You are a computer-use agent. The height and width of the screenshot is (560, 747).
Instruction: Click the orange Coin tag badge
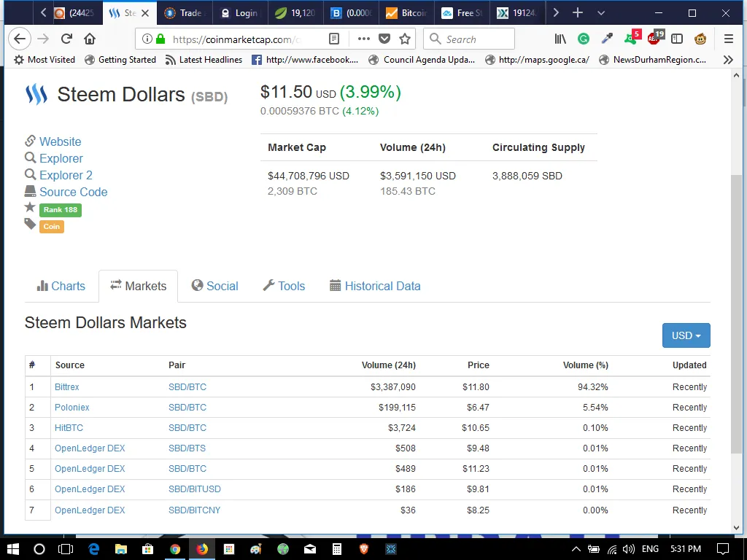pyautogui.click(x=52, y=227)
